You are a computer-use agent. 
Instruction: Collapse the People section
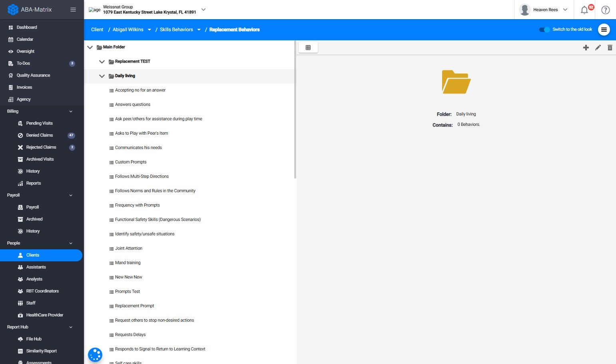[x=71, y=243]
